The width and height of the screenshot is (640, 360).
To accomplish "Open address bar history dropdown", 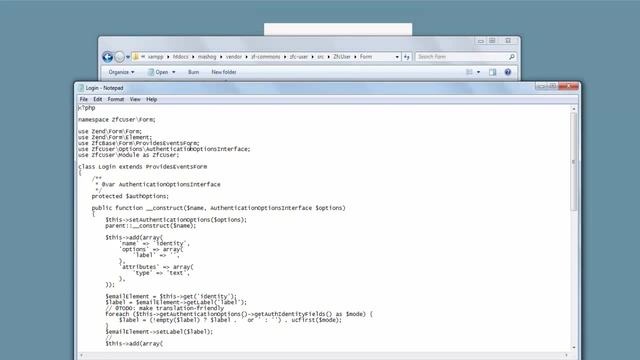I will (397, 57).
